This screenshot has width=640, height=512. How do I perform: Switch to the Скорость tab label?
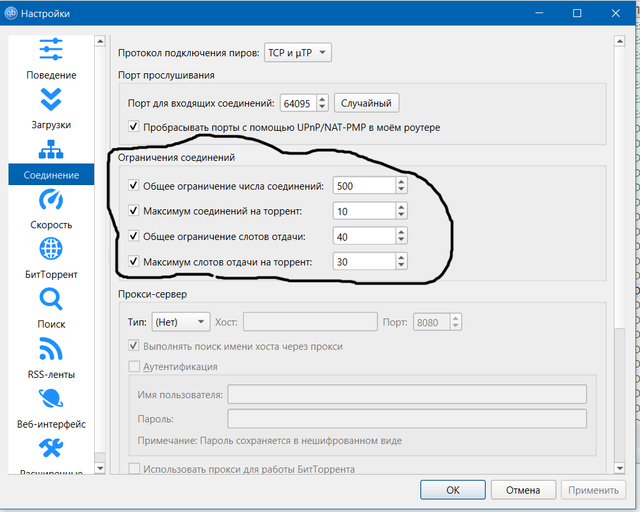tap(51, 225)
